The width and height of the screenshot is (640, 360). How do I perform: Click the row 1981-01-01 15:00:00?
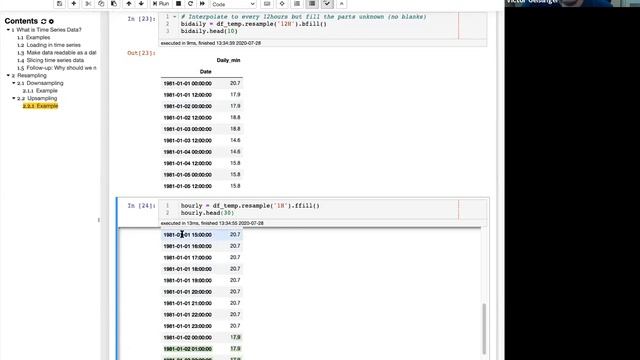click(x=202, y=235)
